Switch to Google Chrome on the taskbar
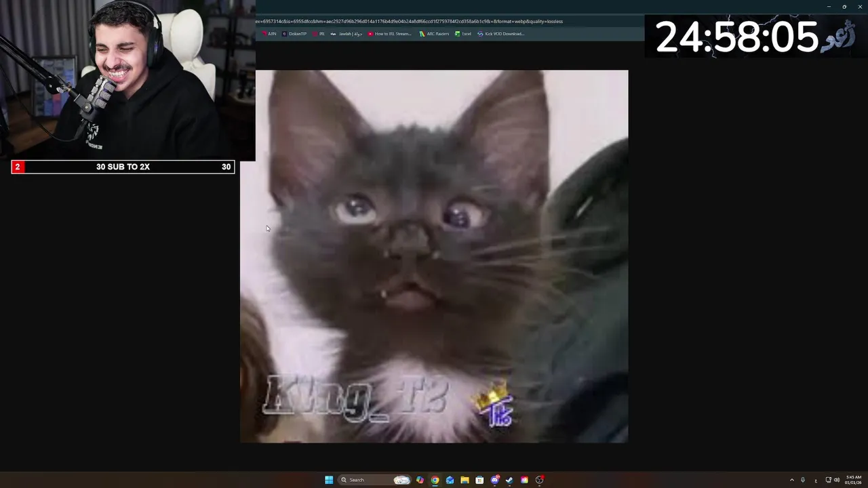868x488 pixels. click(x=435, y=480)
